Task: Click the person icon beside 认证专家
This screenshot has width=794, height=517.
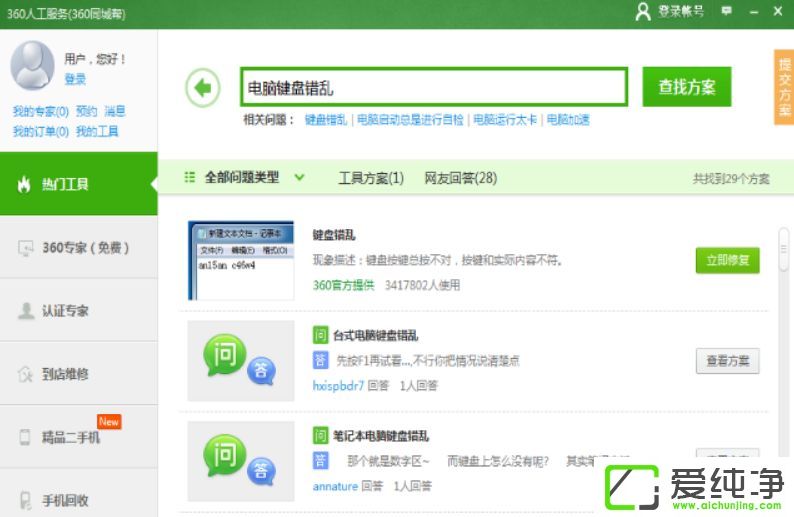Action: (25, 310)
